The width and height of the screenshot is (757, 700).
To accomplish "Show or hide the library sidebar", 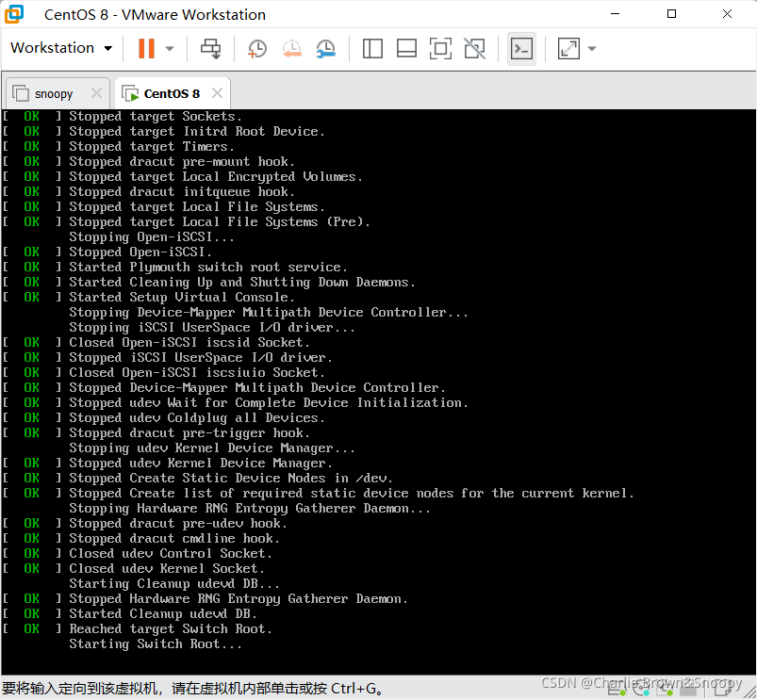I will [372, 48].
